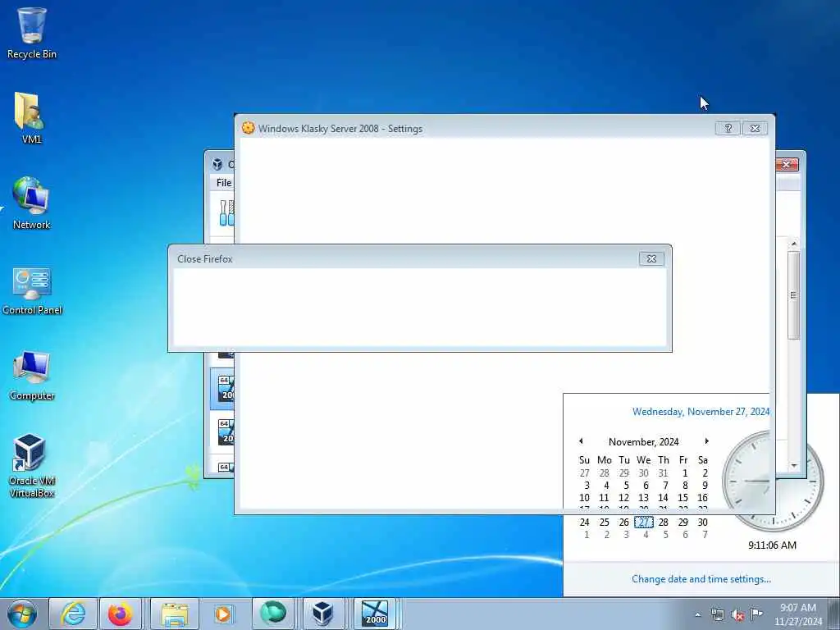Close the VirtualBox Manager window

coord(787,164)
